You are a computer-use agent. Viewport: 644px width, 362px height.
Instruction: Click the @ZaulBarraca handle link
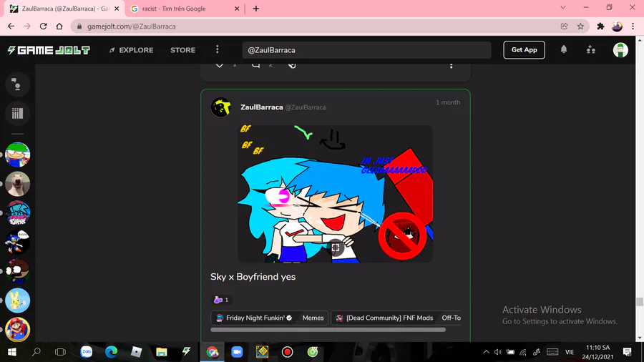(x=306, y=107)
